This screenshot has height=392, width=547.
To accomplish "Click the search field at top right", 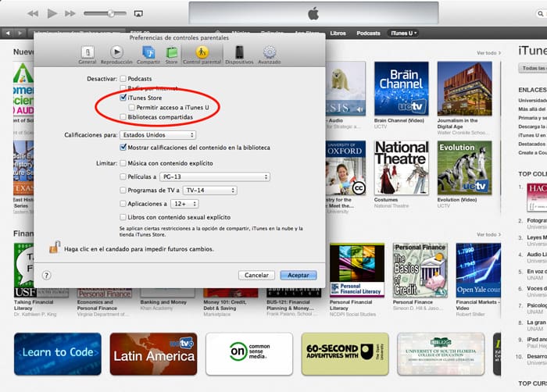I will tap(542, 13).
